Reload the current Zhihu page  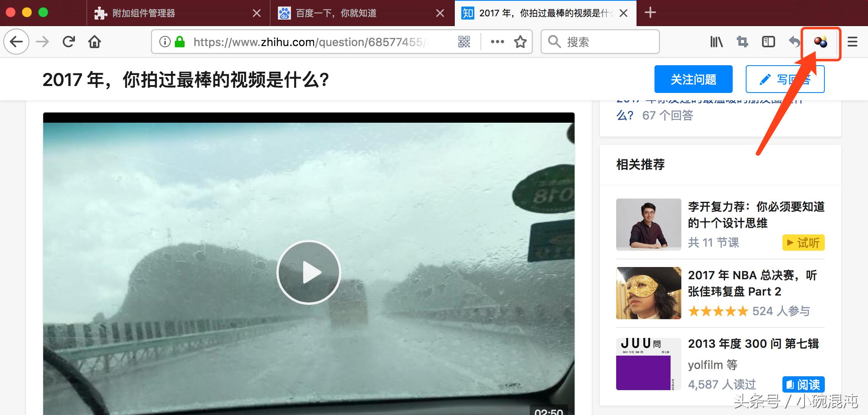68,42
